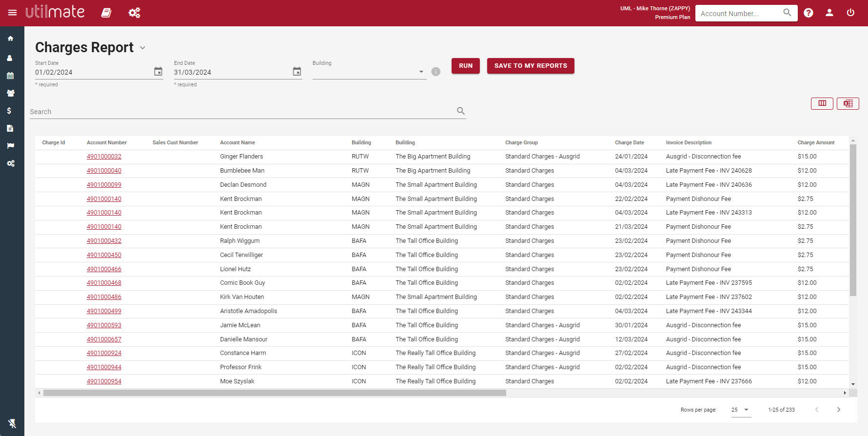Open the book icon in top bar
The height and width of the screenshot is (436, 868).
(106, 13)
